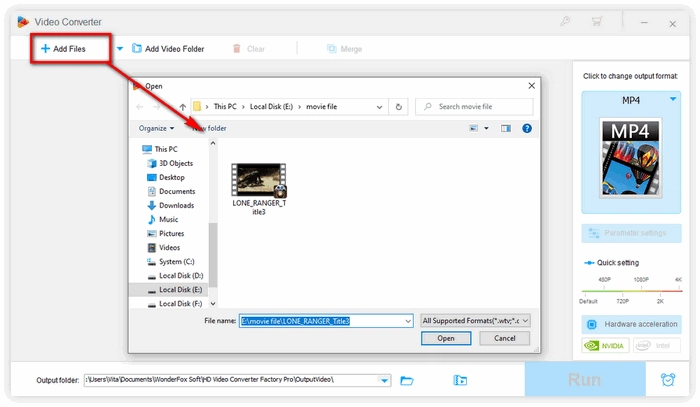Screen dimensions: 700x407
Task: Click 'This PC' in the address breadcrumb
Action: [x=225, y=107]
